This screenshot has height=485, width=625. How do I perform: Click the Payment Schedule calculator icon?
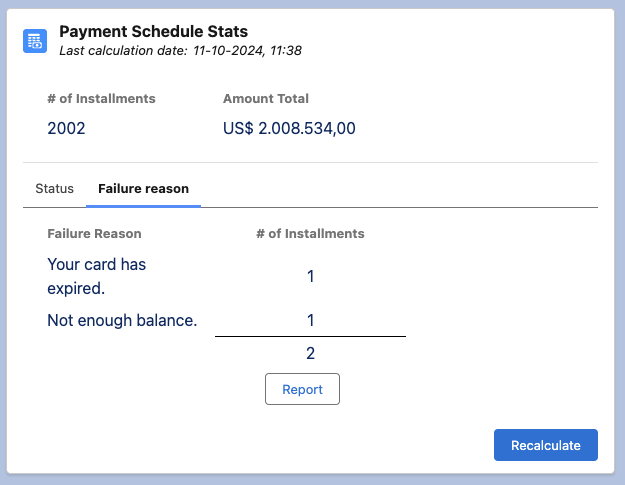(x=35, y=41)
